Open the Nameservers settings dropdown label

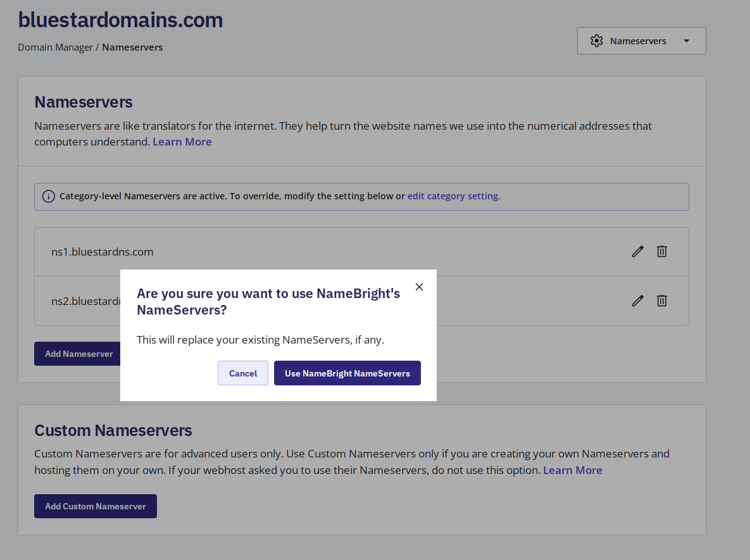[x=638, y=41]
